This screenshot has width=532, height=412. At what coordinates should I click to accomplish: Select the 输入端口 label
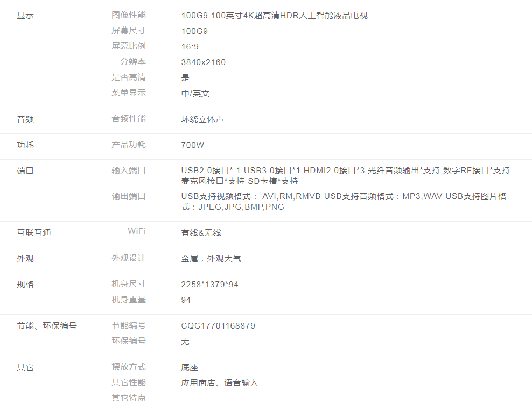(129, 171)
